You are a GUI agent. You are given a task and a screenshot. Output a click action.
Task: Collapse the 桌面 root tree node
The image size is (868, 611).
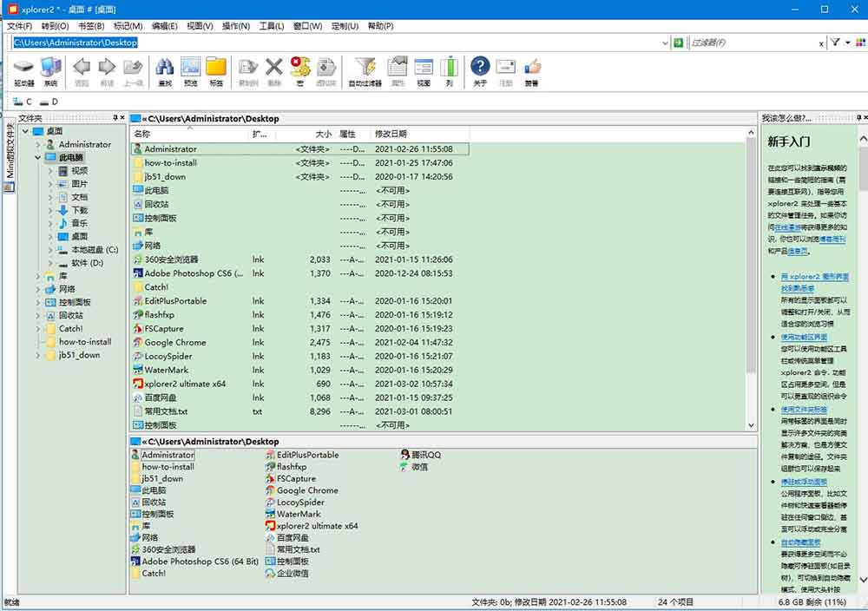tap(25, 131)
